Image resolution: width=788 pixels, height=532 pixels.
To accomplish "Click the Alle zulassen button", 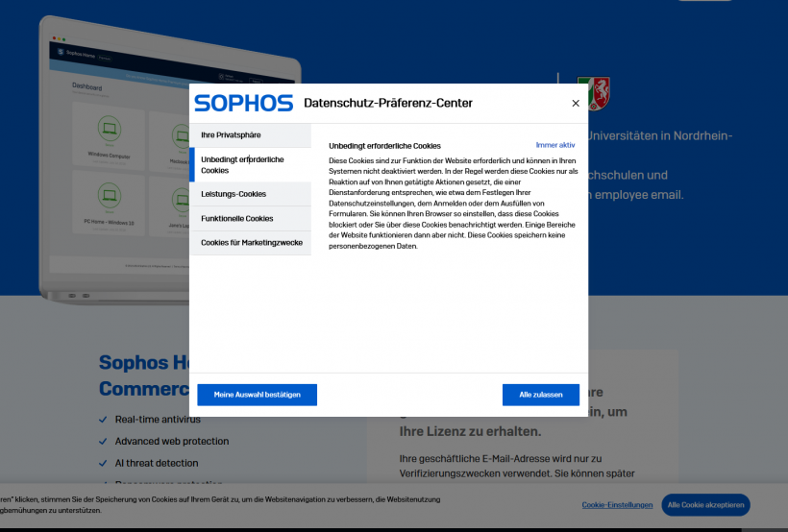I will tap(541, 395).
